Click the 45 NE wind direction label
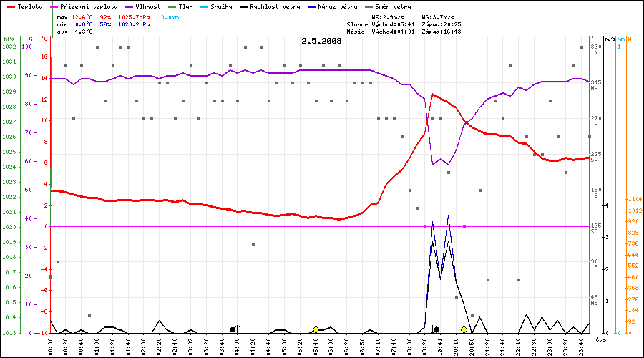Viewport: 644px width, 358px height. pyautogui.click(x=595, y=300)
